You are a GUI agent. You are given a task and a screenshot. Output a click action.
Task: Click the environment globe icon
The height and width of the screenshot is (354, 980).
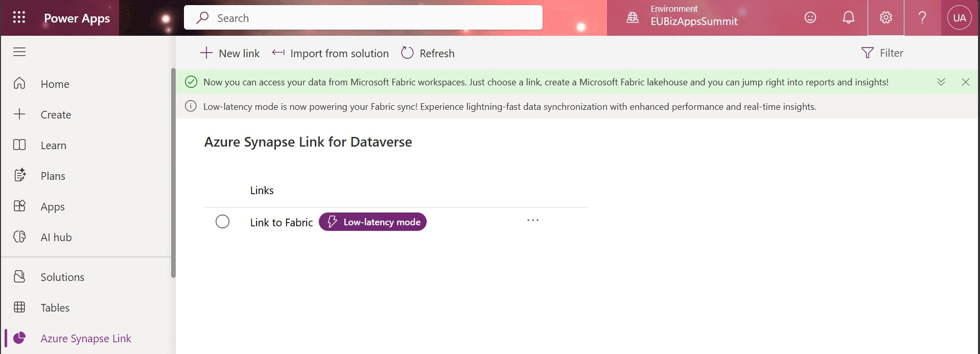(x=633, y=18)
